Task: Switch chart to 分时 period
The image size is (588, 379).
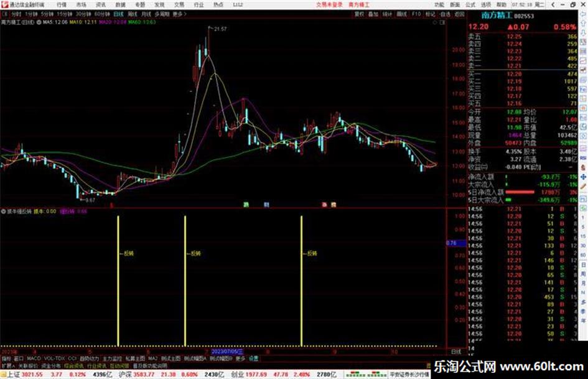Action: pos(16,14)
